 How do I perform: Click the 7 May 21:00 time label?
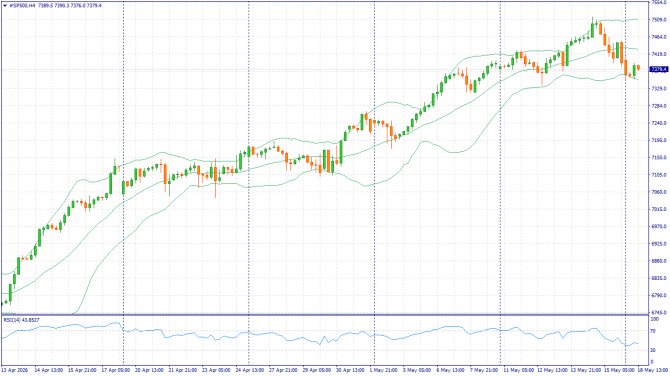click(483, 370)
